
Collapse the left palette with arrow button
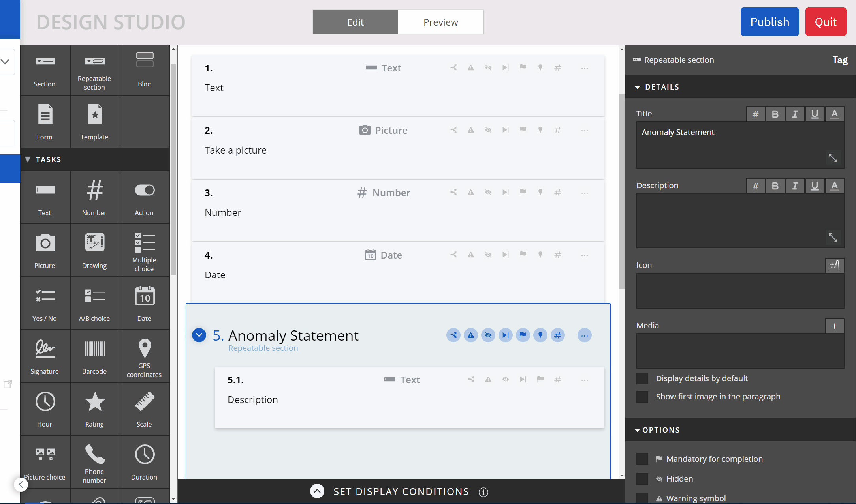[21, 484]
